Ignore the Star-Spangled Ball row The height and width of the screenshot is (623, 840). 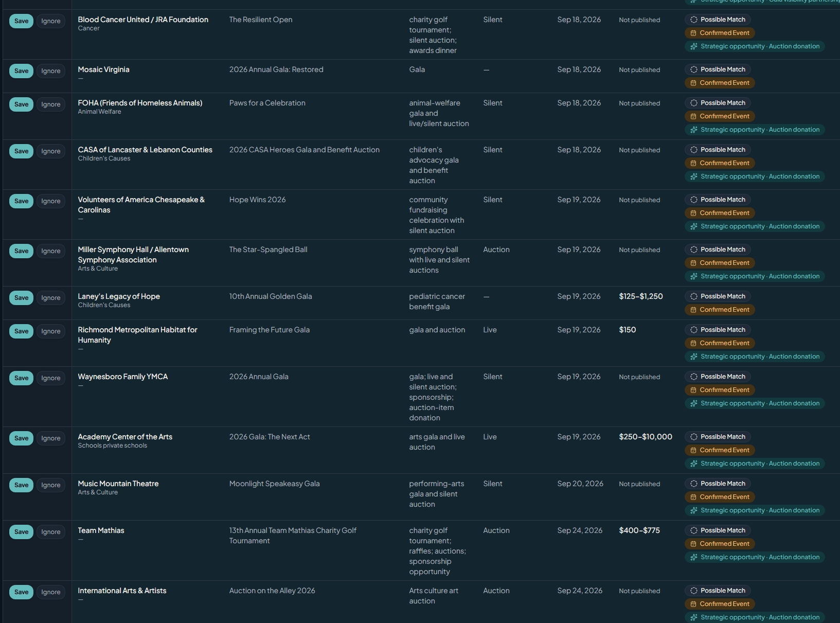point(51,251)
